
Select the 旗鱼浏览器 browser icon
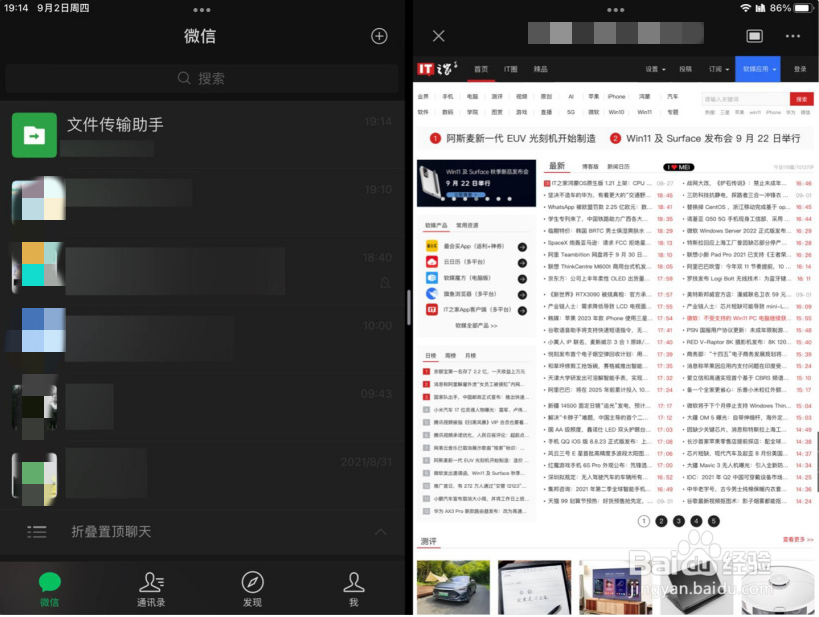coord(430,294)
